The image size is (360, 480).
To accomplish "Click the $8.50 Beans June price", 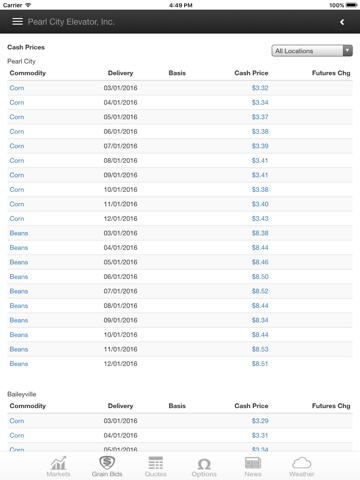I will pos(260,277).
